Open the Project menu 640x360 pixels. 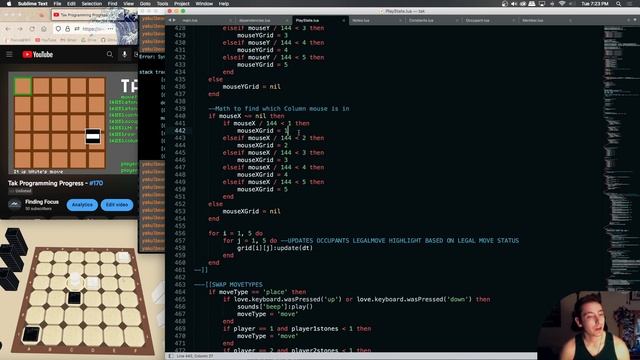182,4
